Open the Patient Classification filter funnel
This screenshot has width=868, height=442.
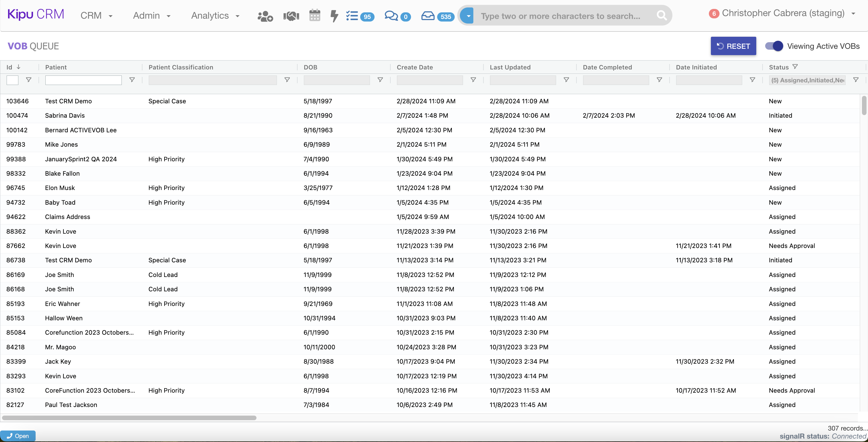pyautogui.click(x=287, y=80)
